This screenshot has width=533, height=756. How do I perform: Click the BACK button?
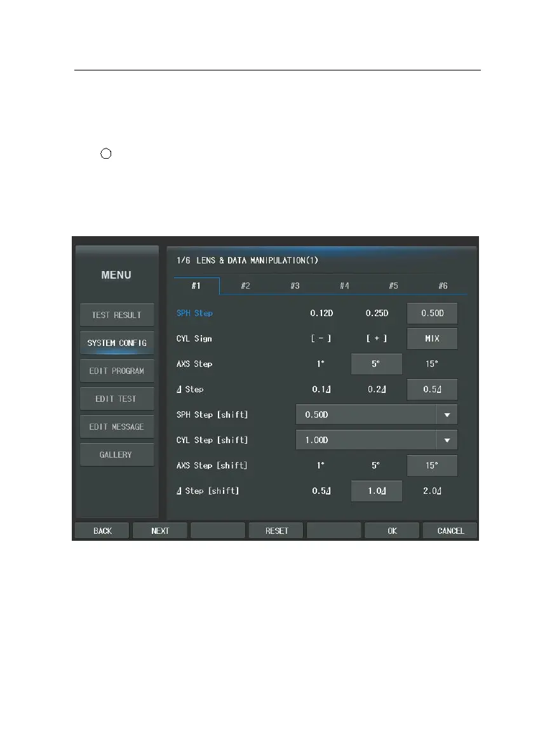click(102, 531)
